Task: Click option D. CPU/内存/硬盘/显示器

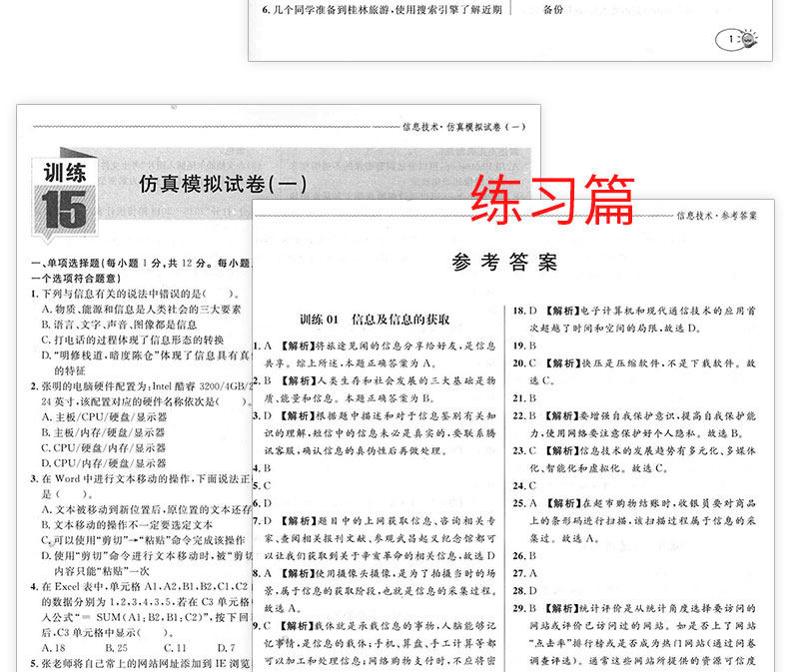Action: coord(104,463)
